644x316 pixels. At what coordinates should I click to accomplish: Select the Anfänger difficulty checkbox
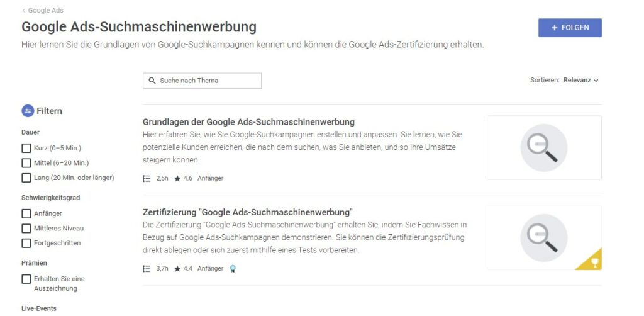point(26,213)
